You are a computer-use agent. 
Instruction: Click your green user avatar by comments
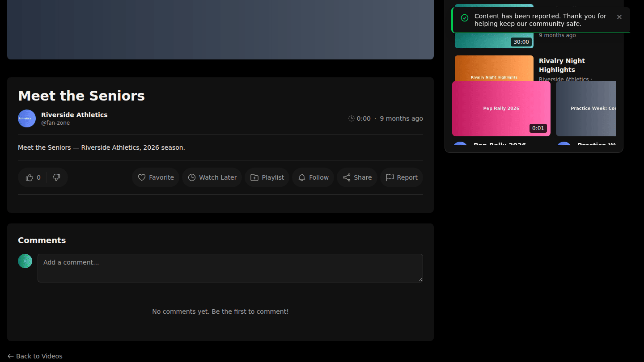pyautogui.click(x=25, y=261)
